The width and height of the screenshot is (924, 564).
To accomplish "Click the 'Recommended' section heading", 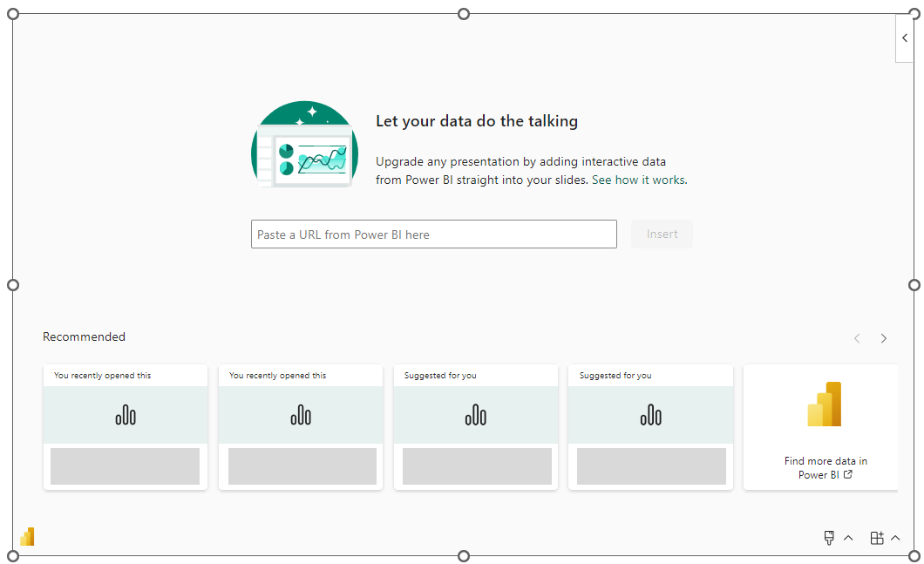I will 85,336.
